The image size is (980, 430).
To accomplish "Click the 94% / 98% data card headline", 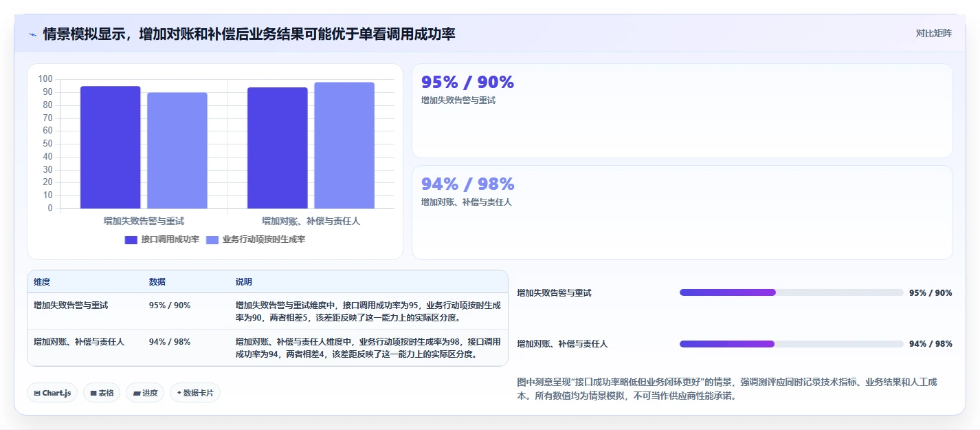I will 467,184.
